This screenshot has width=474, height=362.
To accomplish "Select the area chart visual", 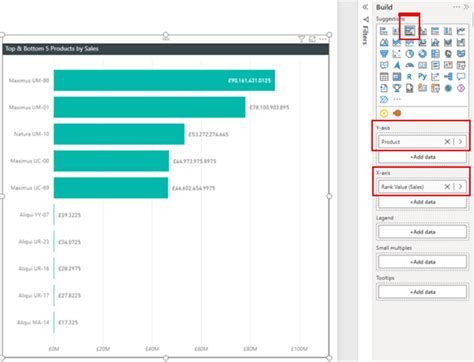I will click(x=384, y=42).
